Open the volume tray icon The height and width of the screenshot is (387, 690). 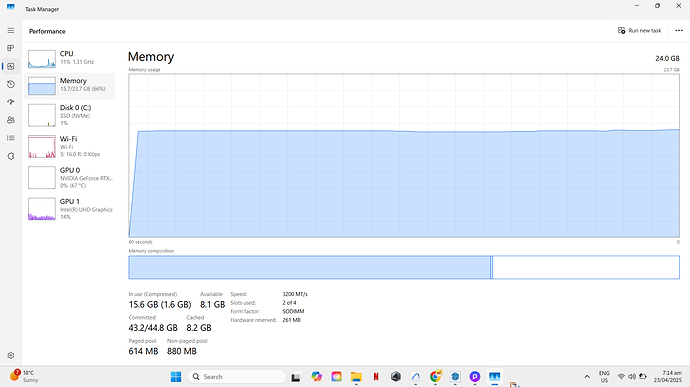632,377
